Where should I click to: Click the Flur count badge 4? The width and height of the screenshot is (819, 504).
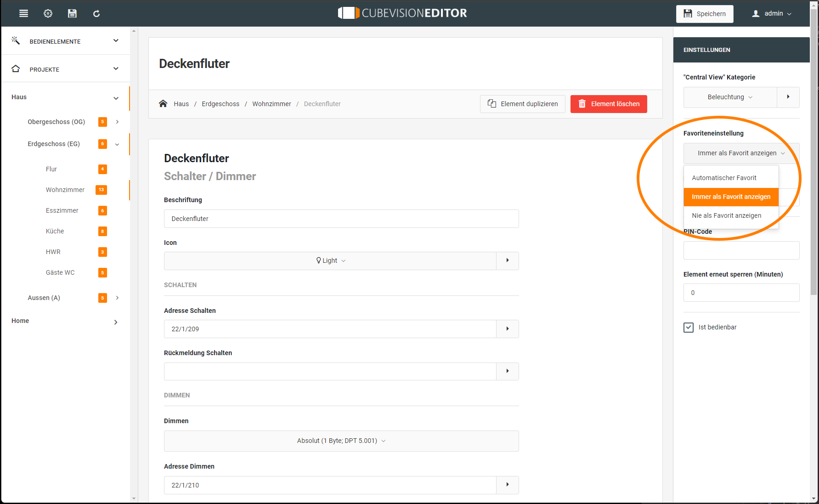[x=102, y=169]
